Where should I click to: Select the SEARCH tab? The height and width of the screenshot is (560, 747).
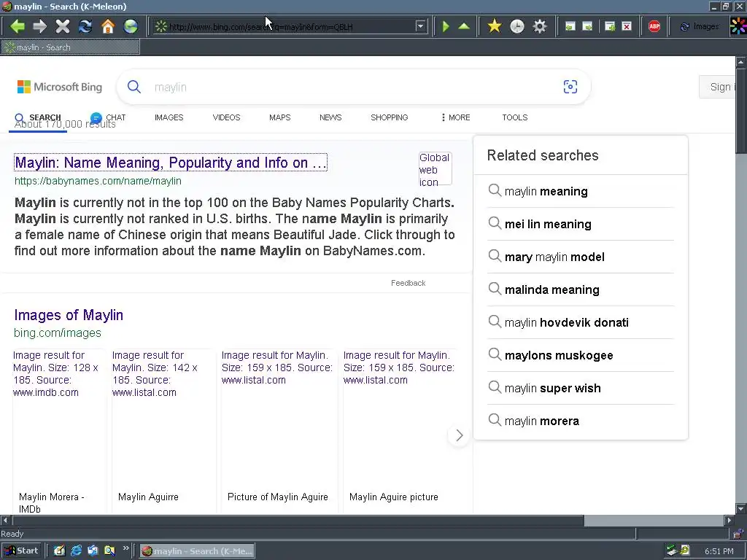click(38, 117)
